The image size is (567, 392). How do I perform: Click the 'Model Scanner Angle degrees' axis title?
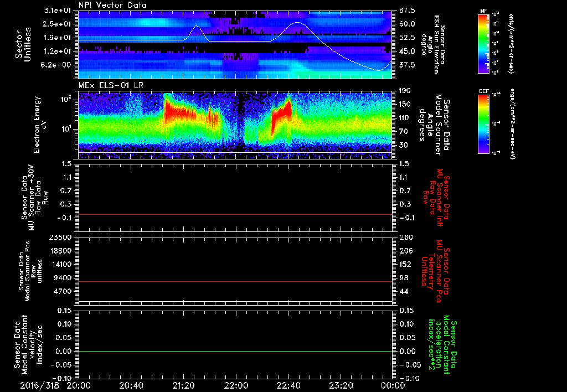click(x=434, y=125)
